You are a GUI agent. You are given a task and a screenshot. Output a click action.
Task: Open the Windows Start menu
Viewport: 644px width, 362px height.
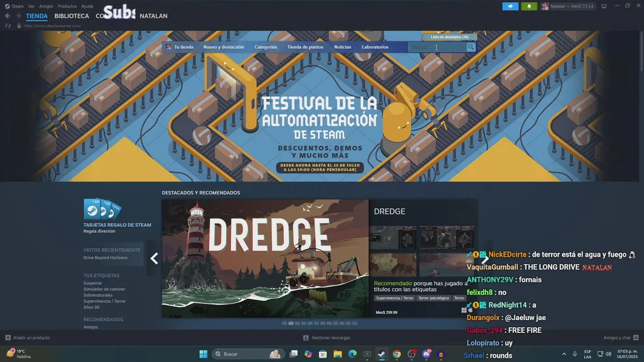click(x=203, y=354)
